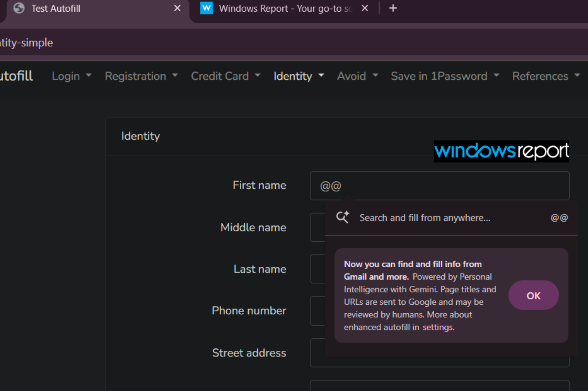Image resolution: width=588 pixels, height=392 pixels.
Task: Click the First name input field
Action: 439,186
